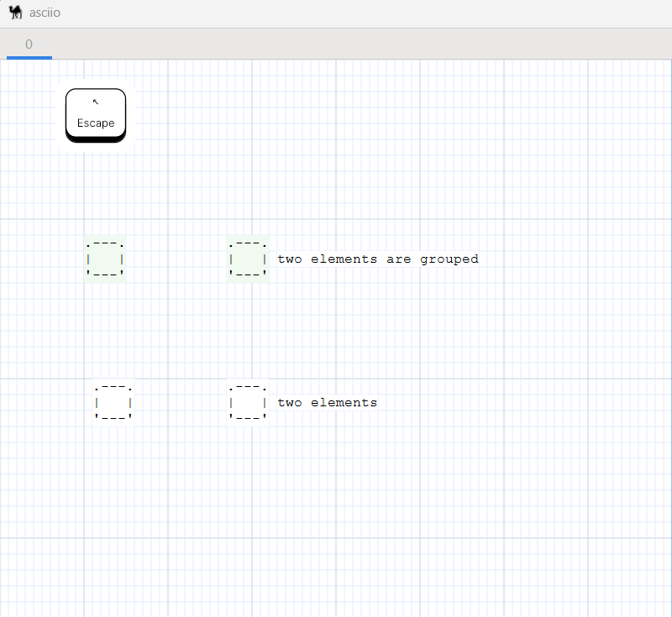Screen dimensions: 672x617
Task: Click the camel logo icon in titlebar
Action: [x=15, y=12]
